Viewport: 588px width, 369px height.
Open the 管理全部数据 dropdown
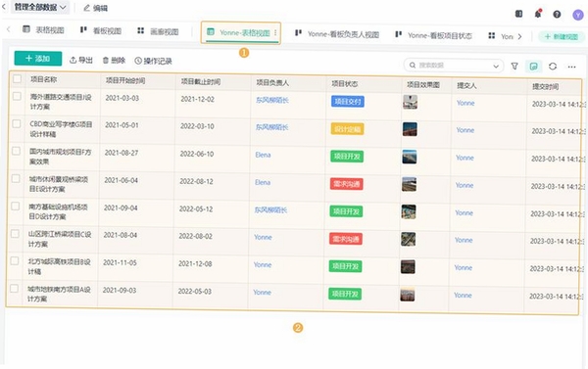[40, 7]
